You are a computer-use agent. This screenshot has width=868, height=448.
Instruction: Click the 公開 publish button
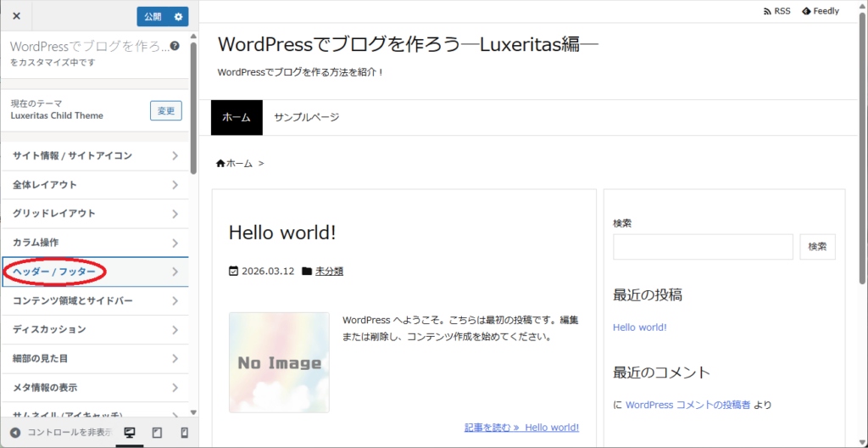tap(153, 17)
